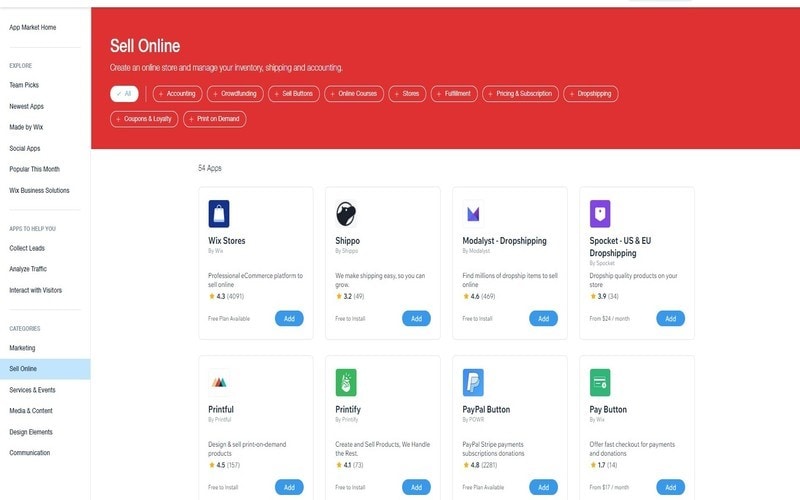800x500 pixels.
Task: Select the All filter chip
Action: (124, 93)
